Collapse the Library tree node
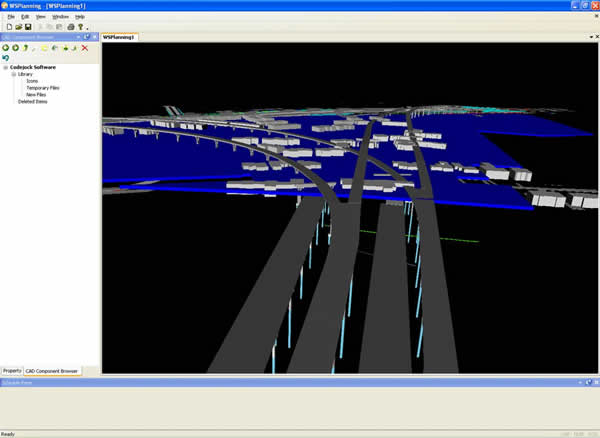The image size is (600, 438). tap(14, 74)
